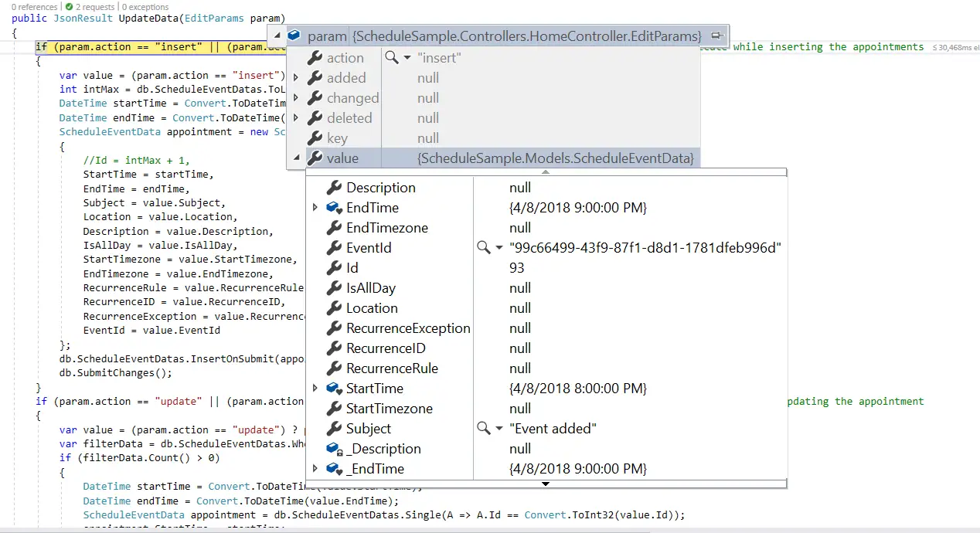
Task: Select the Id value 93
Action: click(x=517, y=268)
